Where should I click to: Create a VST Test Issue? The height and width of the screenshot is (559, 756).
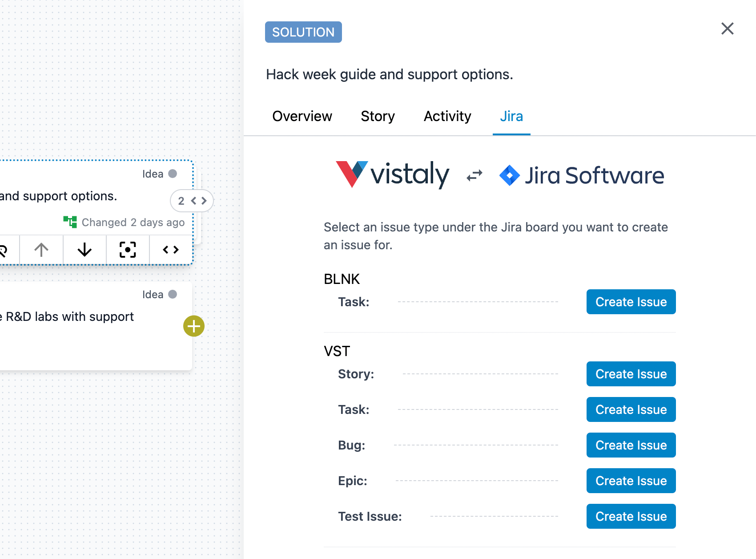pos(631,516)
